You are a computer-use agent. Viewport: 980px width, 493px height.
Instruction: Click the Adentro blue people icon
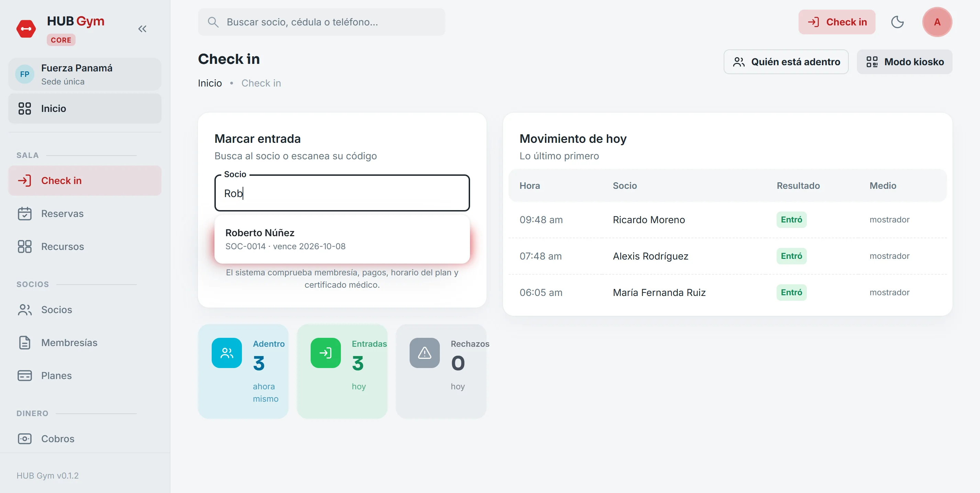(227, 353)
